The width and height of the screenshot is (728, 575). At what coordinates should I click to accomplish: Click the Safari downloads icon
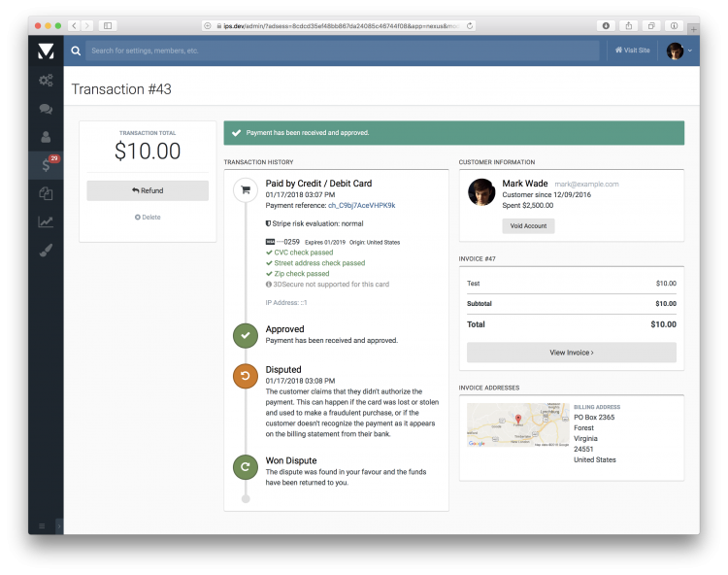tap(607, 25)
